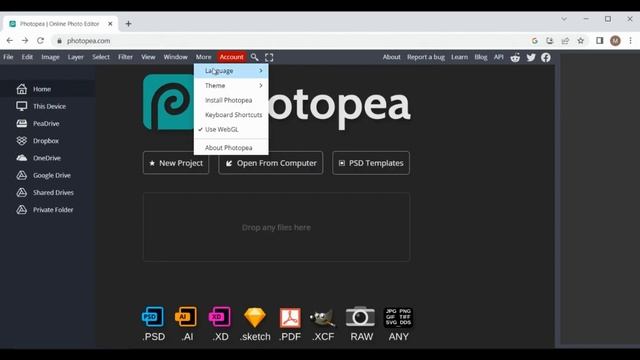Bookmark this page with star icon

click(x=581, y=41)
